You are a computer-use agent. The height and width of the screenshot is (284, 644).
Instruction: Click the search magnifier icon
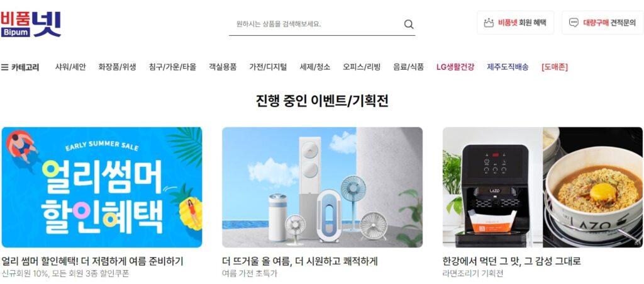click(x=409, y=25)
